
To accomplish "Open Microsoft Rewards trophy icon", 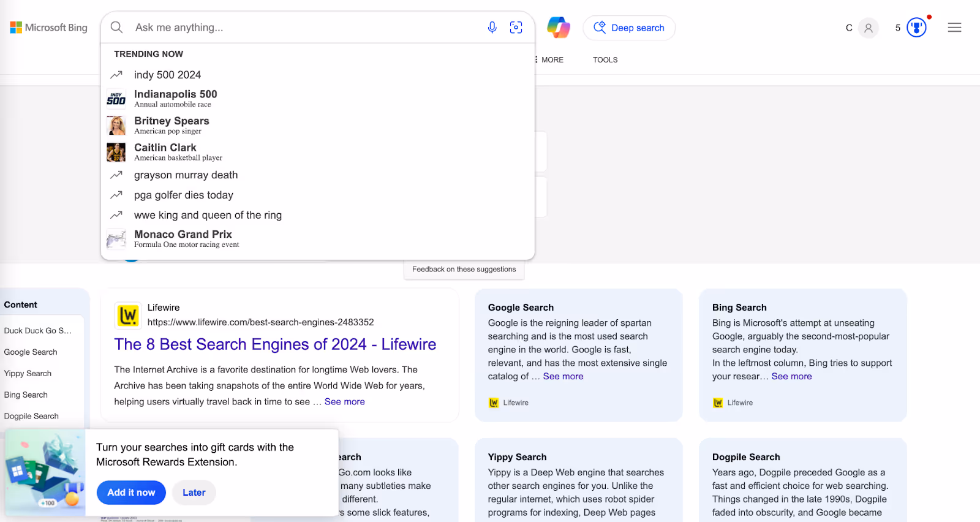I will coord(916,28).
